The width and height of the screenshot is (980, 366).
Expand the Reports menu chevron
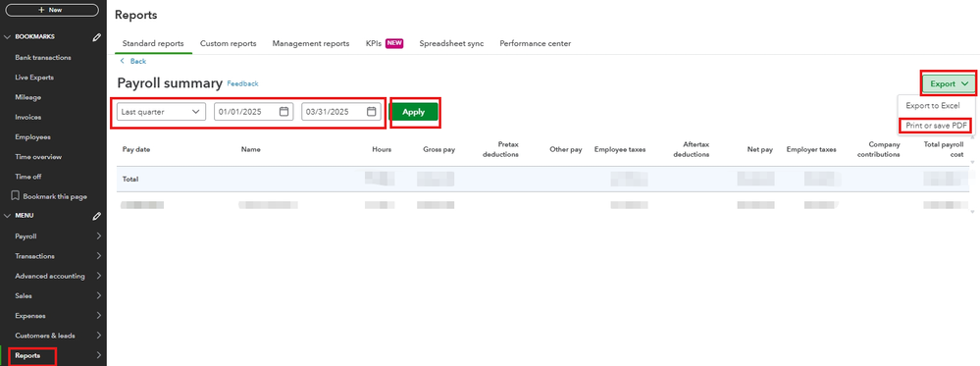click(x=99, y=355)
